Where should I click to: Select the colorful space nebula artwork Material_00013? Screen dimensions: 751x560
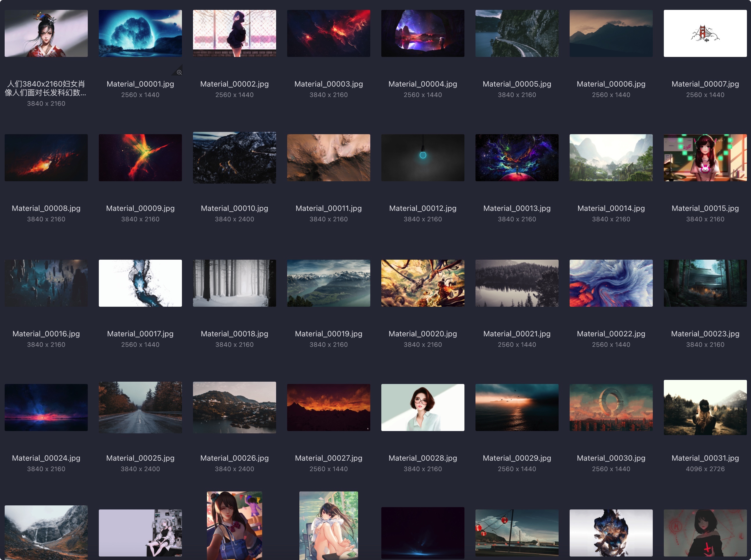click(517, 158)
